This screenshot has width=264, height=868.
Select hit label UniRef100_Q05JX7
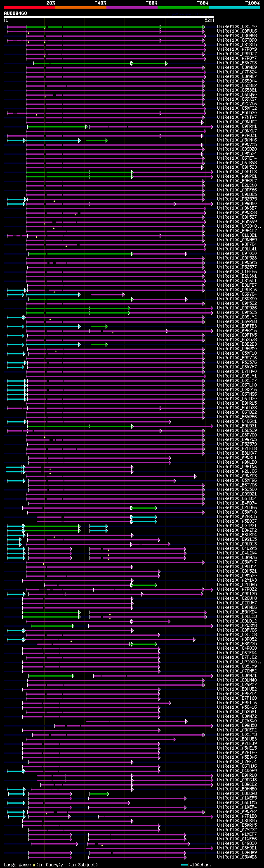tap(237, 381)
